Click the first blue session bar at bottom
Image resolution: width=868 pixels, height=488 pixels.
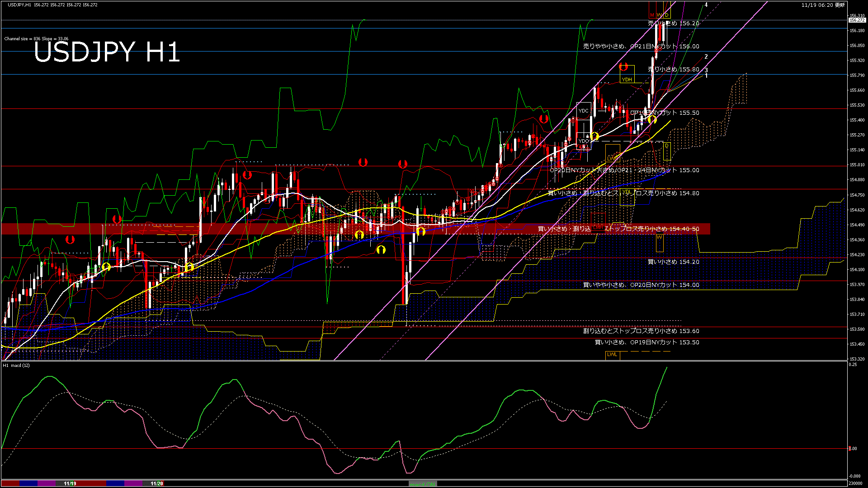[28, 483]
